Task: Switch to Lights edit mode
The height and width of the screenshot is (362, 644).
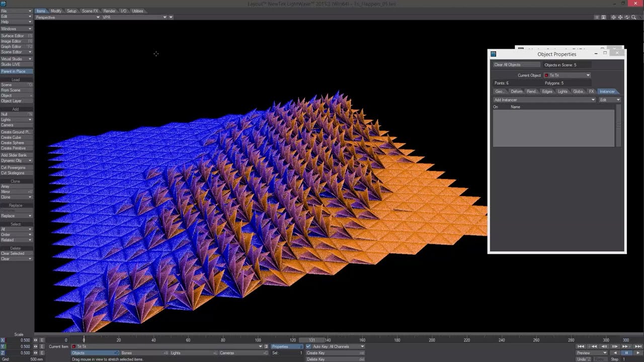Action: (194, 353)
